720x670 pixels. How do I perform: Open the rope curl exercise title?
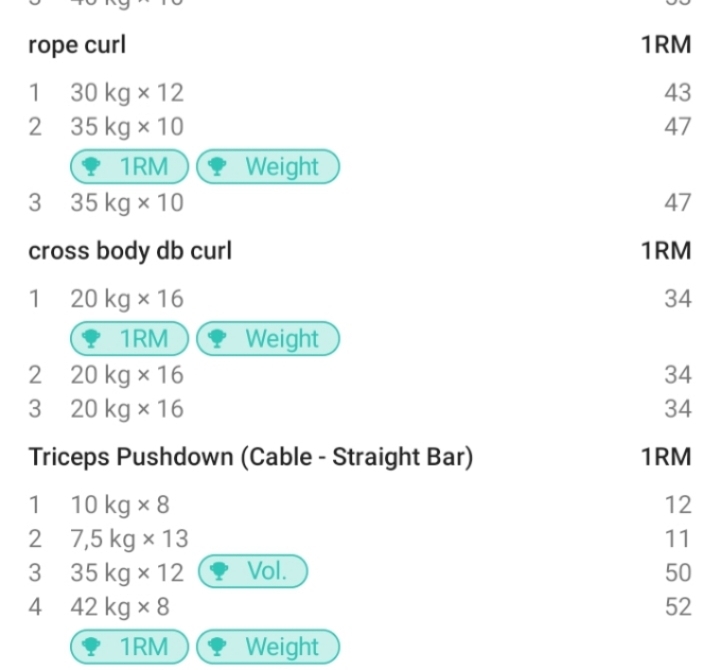[x=77, y=46]
